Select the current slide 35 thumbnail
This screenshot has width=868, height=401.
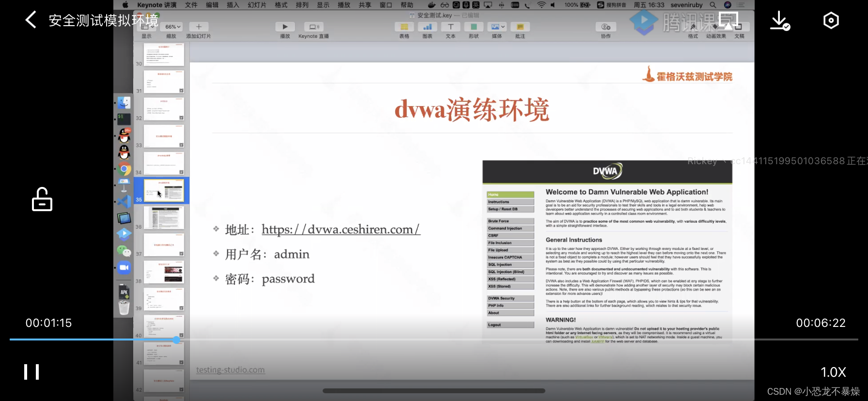[x=164, y=190]
